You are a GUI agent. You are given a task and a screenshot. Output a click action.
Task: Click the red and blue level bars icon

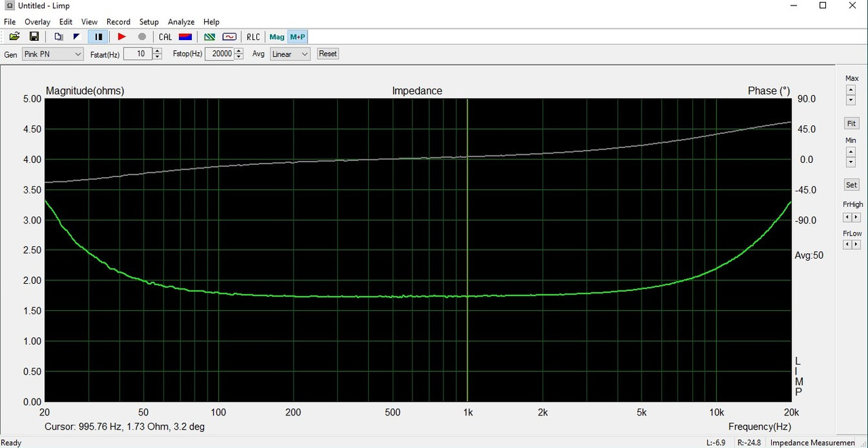pyautogui.click(x=185, y=37)
